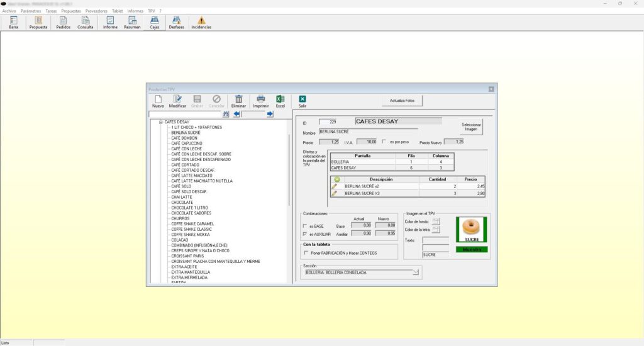Screen dimensions: 644x346
Task: Click the Nuevo product icon
Action: (158, 99)
